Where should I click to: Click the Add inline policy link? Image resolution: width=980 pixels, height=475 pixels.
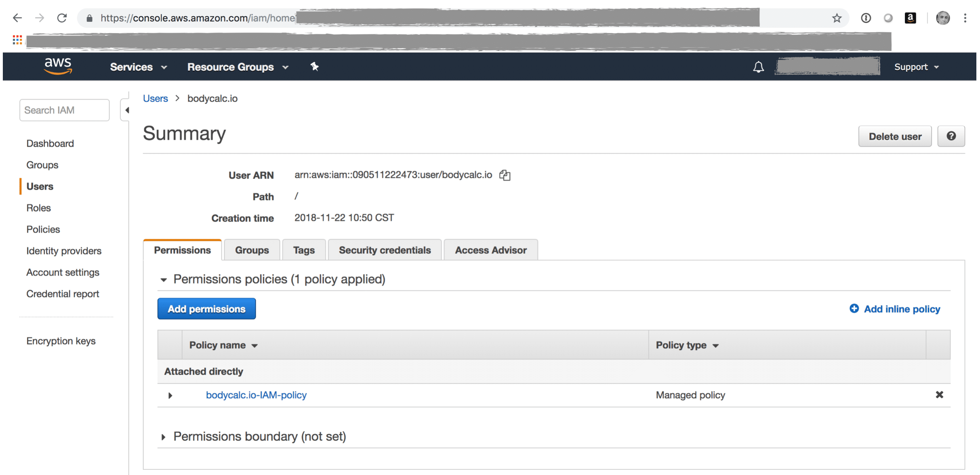902,309
